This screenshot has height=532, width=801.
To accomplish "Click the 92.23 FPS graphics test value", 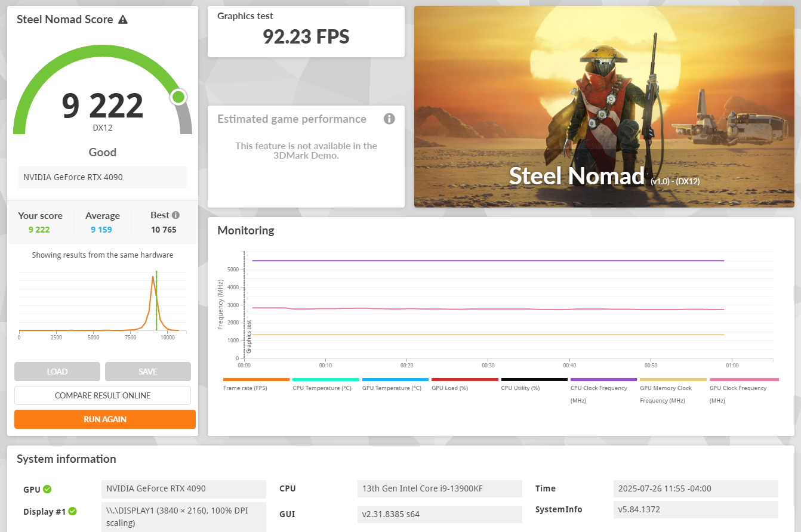I will pos(306,36).
